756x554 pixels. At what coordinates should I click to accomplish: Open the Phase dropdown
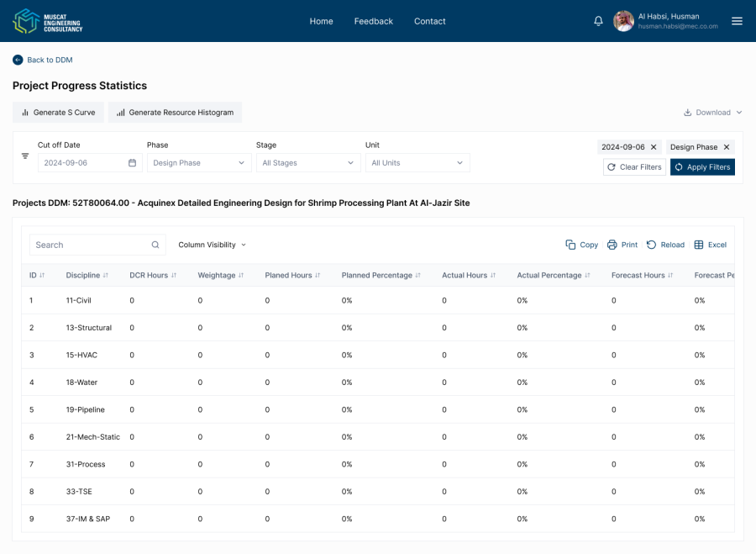[x=199, y=163]
